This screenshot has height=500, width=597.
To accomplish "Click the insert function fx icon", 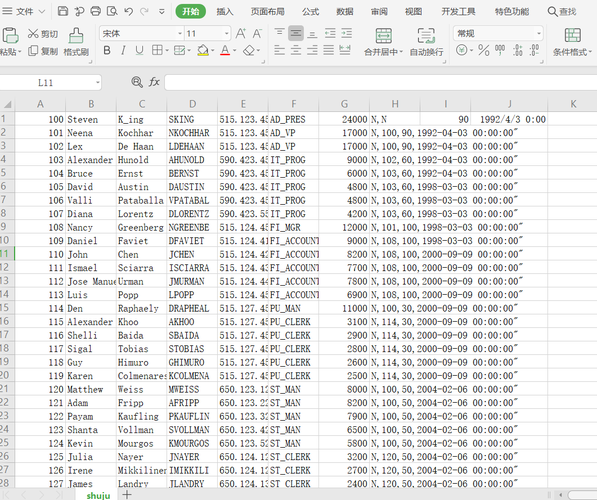I will (154, 82).
